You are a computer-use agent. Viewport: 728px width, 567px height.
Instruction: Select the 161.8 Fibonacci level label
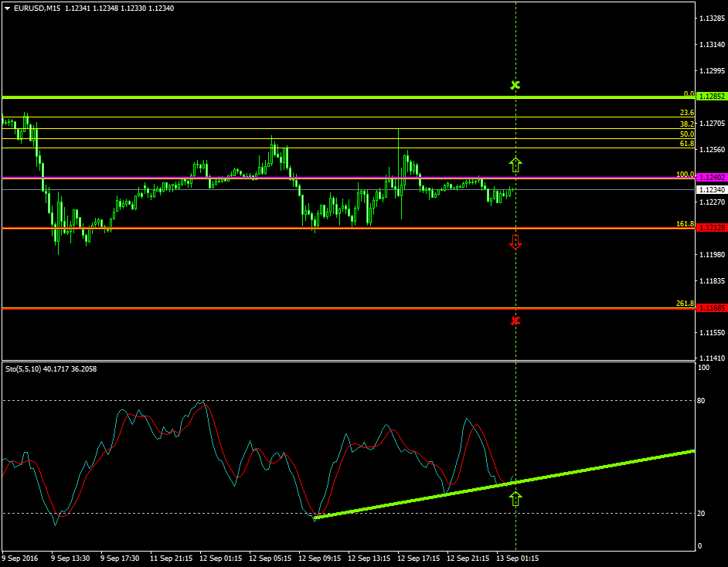coord(685,223)
